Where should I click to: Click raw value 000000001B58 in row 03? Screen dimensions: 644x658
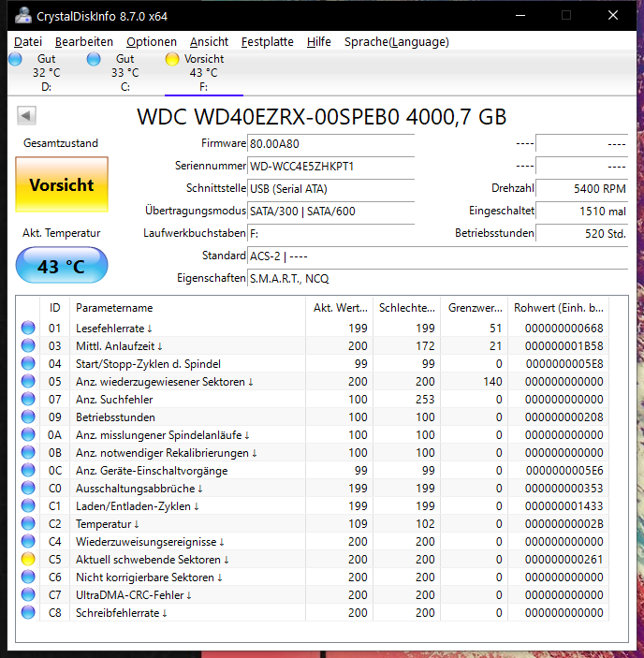(563, 346)
